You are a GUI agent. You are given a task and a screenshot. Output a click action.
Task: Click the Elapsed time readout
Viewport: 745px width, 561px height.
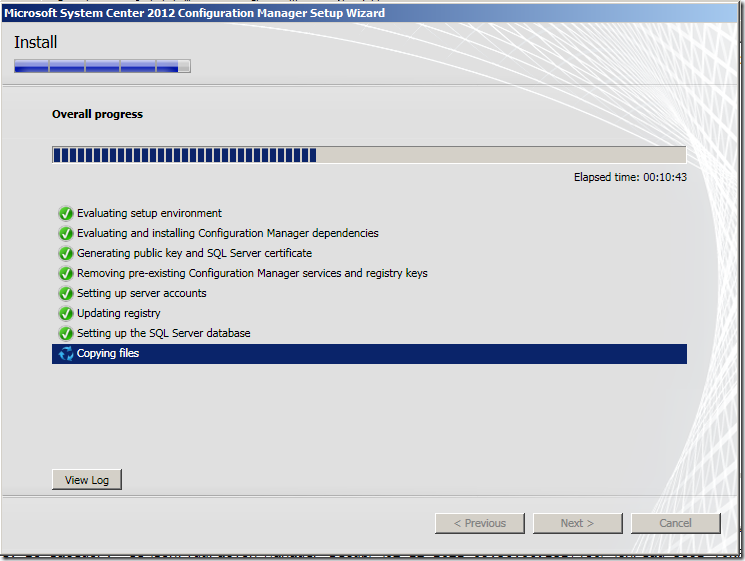pos(630,177)
